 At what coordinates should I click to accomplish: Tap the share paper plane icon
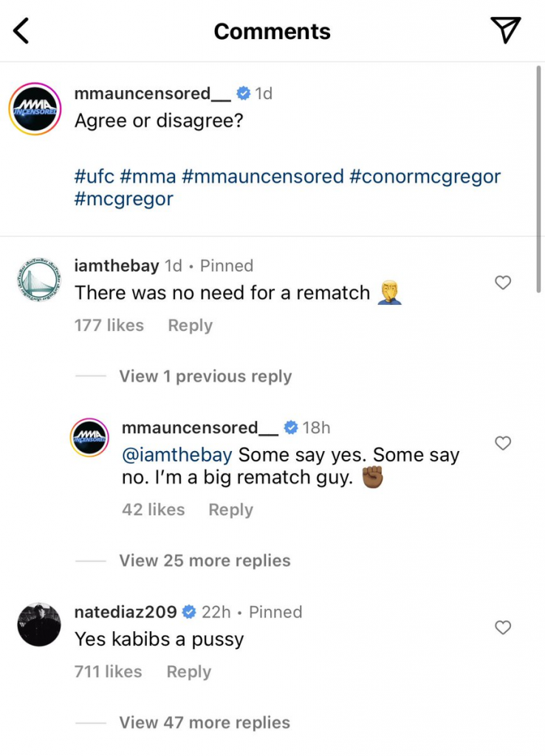coord(506,30)
